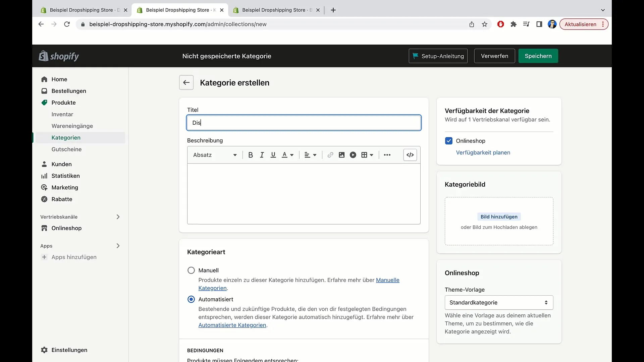Select Automatisiert category type
The image size is (644, 362).
(191, 299)
